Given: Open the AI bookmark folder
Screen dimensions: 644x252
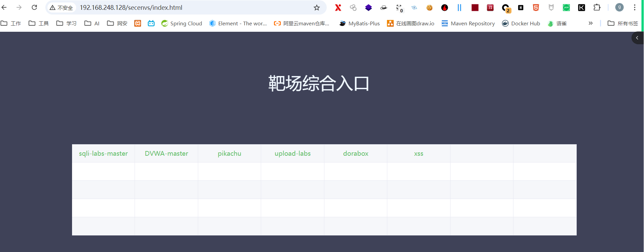Looking at the screenshot, I should [92, 23].
